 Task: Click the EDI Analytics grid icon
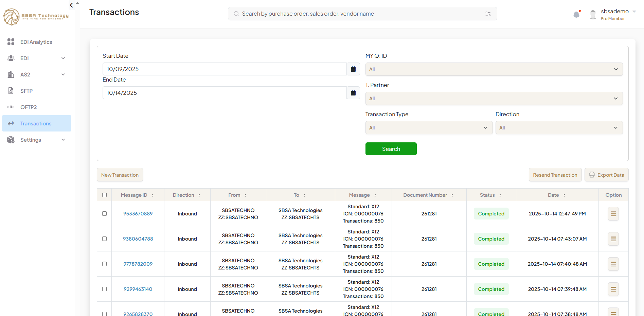pos(11,42)
